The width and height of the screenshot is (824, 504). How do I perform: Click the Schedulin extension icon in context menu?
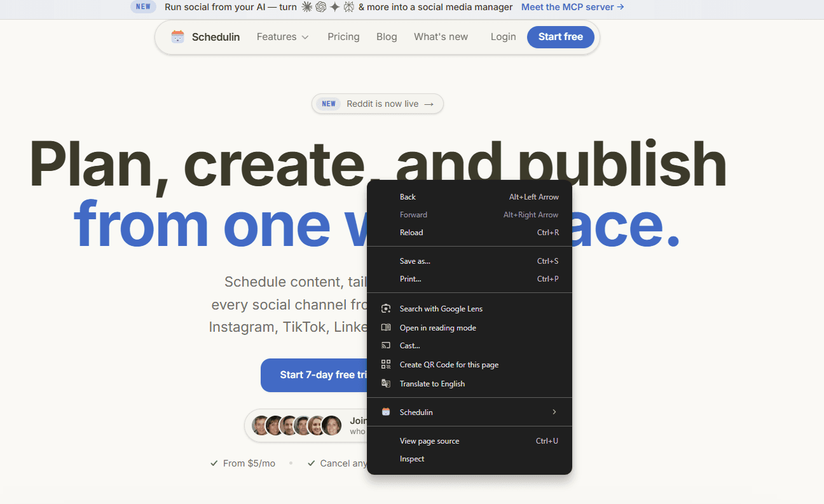tap(386, 412)
